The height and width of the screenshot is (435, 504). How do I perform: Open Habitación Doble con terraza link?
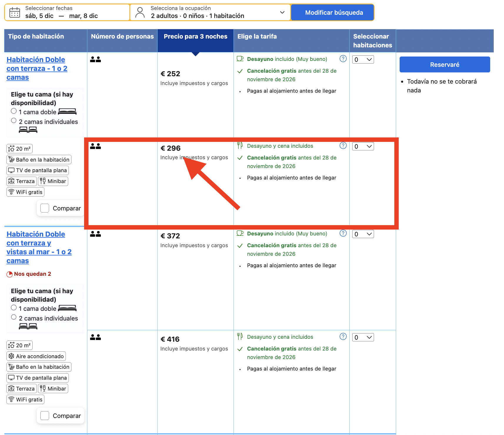pos(37,69)
